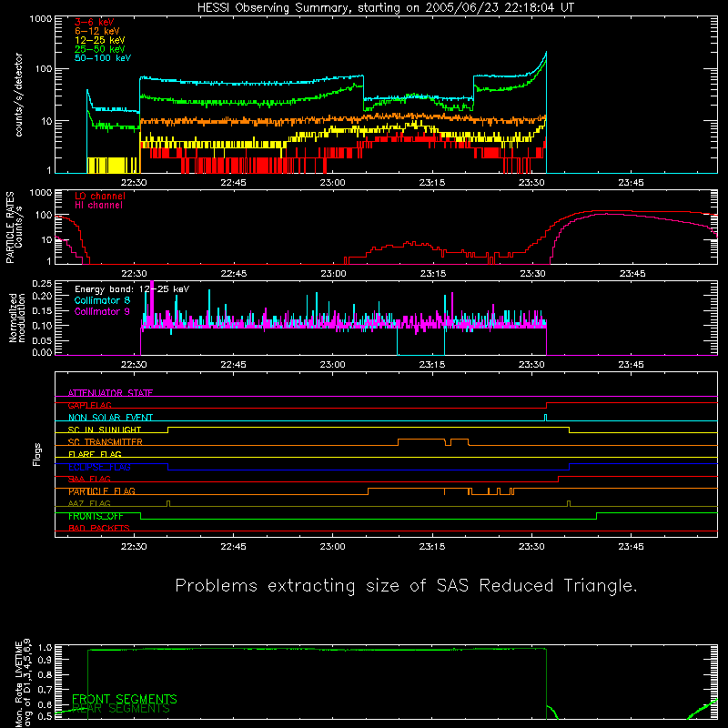Select the HI channel legend label
This screenshot has height=728, width=728.
tap(98, 206)
